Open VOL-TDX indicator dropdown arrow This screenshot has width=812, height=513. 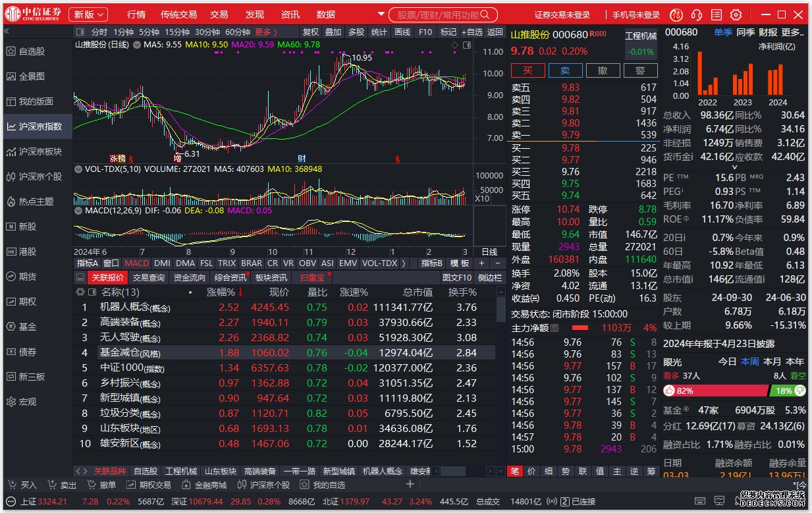[79, 169]
